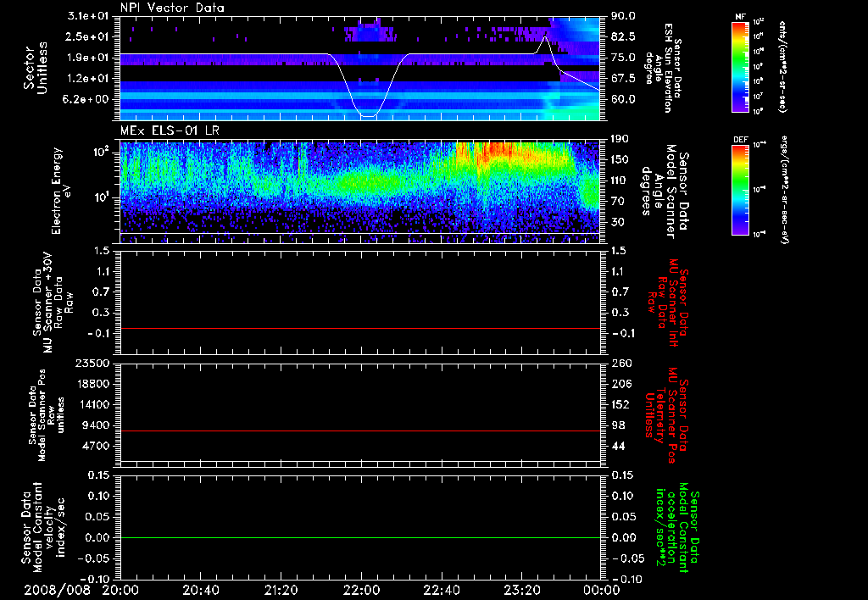Click the 23500 tick on scanner position axis
Viewport: 868px width, 600px height.
[93, 363]
